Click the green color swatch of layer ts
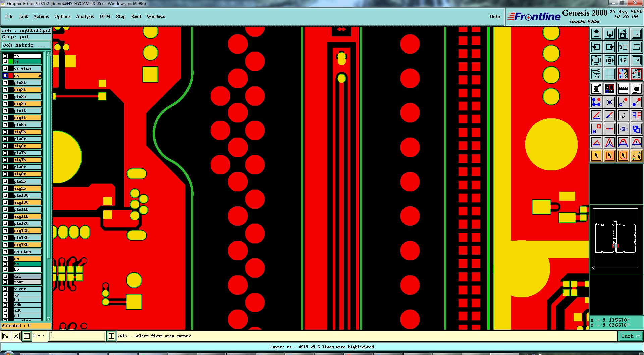Screen dimensions: 644x355 (x=11, y=61)
